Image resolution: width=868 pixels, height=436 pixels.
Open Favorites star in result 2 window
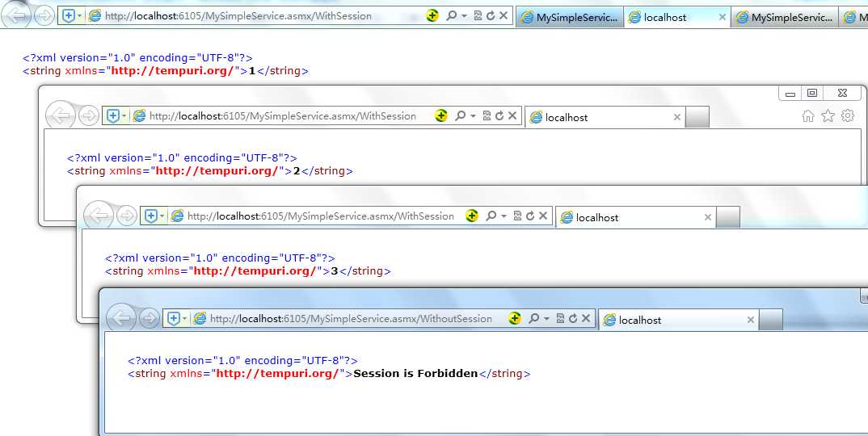pyautogui.click(x=828, y=115)
